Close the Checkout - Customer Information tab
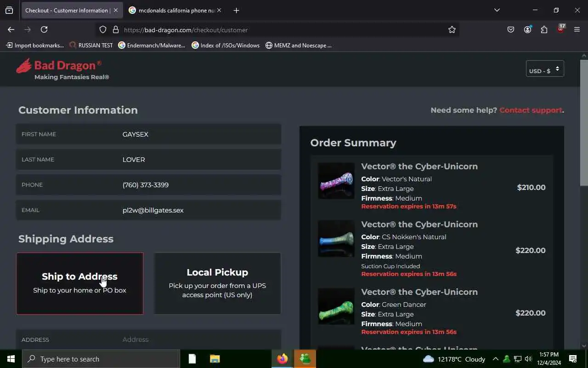This screenshot has height=368, width=588. (x=116, y=10)
